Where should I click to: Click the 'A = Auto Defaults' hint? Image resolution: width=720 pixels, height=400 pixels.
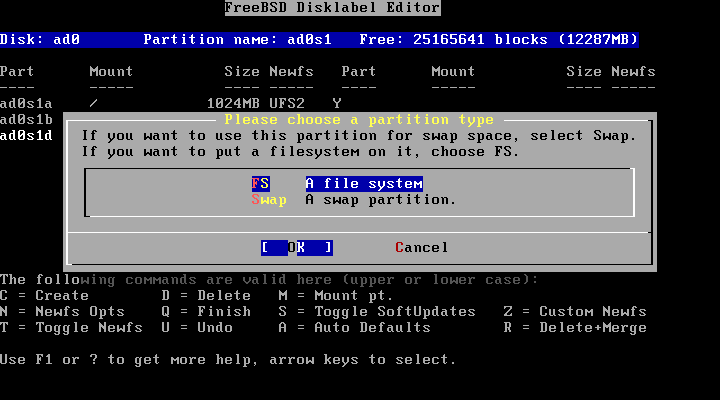pyautogui.click(x=354, y=328)
